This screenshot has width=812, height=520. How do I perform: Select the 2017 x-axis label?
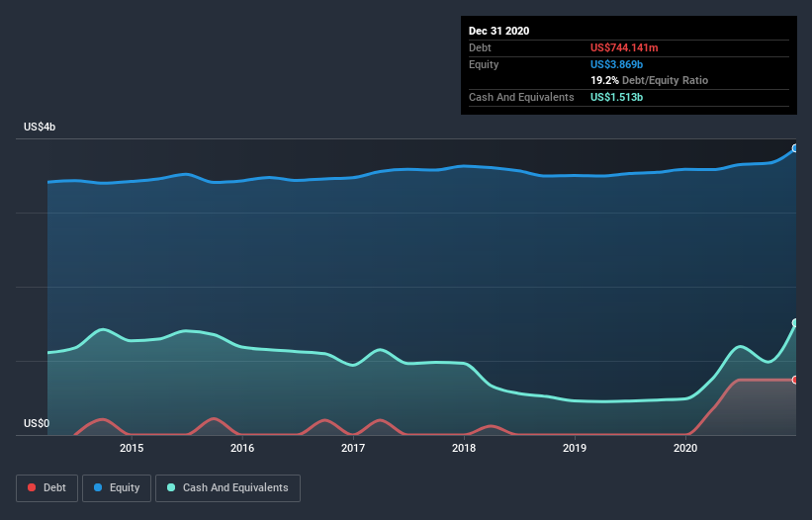click(x=353, y=448)
